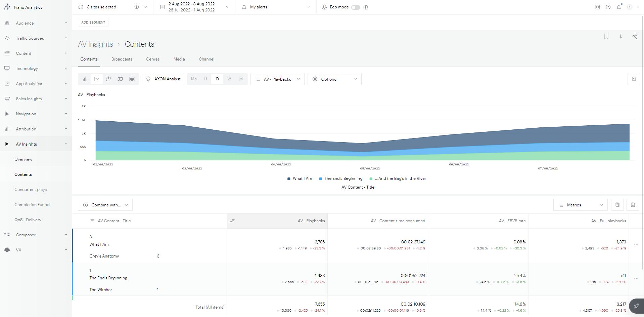The image size is (644, 317).
Task: Select the M monthly granularity option
Action: [241, 79]
